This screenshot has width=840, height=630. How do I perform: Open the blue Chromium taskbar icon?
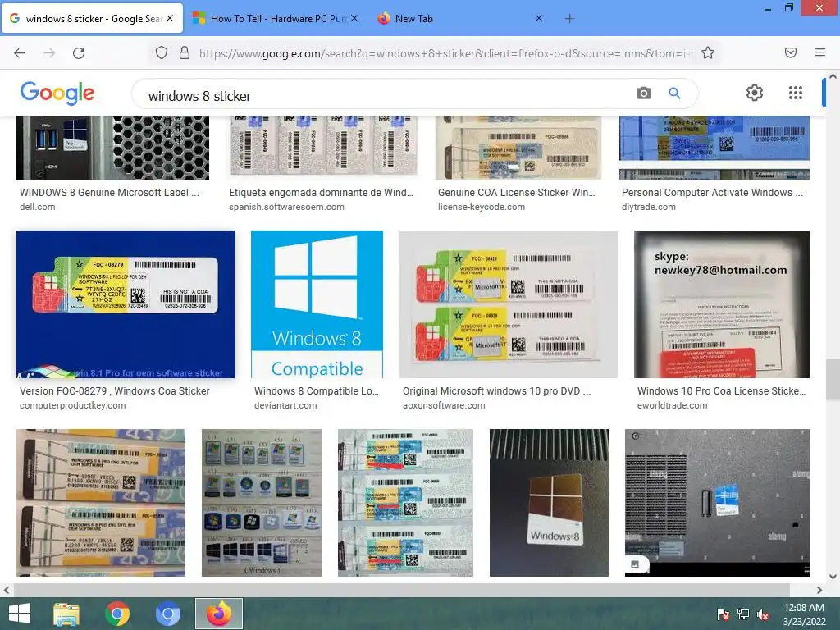(167, 614)
